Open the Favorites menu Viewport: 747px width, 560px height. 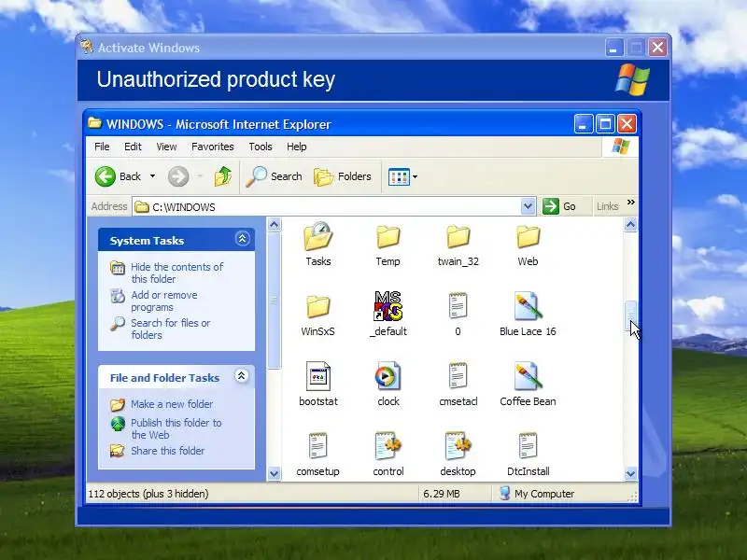click(213, 147)
